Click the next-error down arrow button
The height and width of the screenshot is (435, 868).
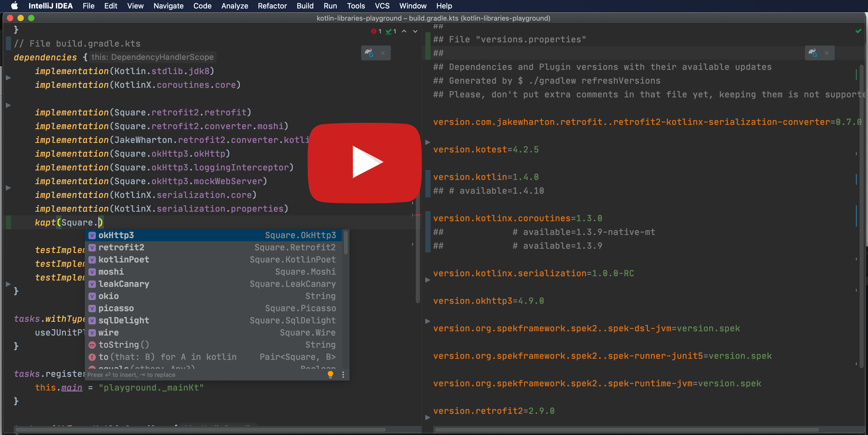(x=415, y=31)
